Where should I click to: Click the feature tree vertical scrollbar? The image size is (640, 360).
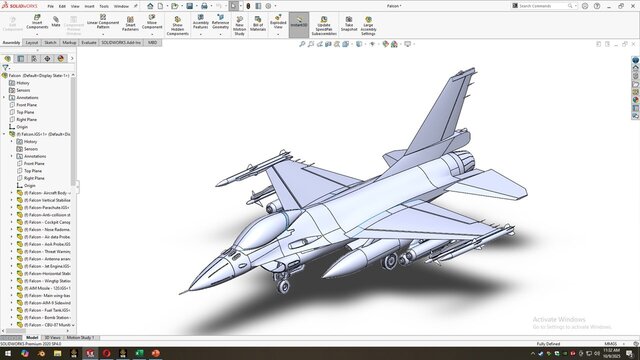click(x=73, y=131)
